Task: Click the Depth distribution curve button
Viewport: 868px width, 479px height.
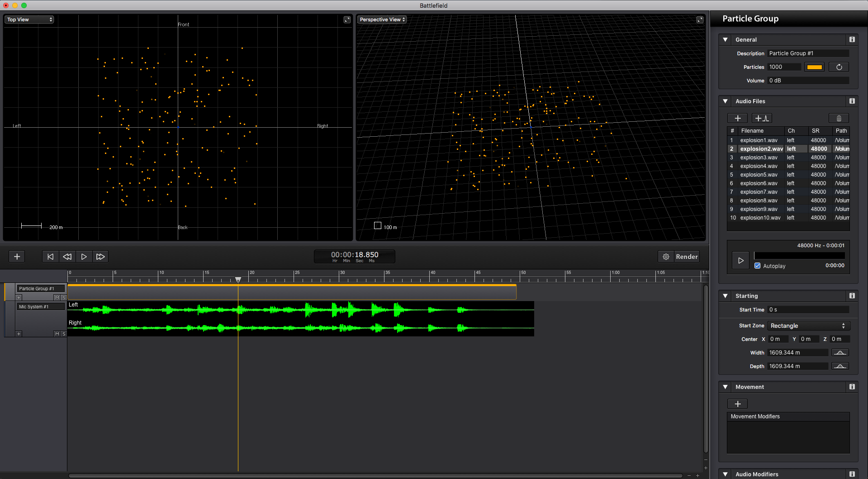Action: point(840,366)
